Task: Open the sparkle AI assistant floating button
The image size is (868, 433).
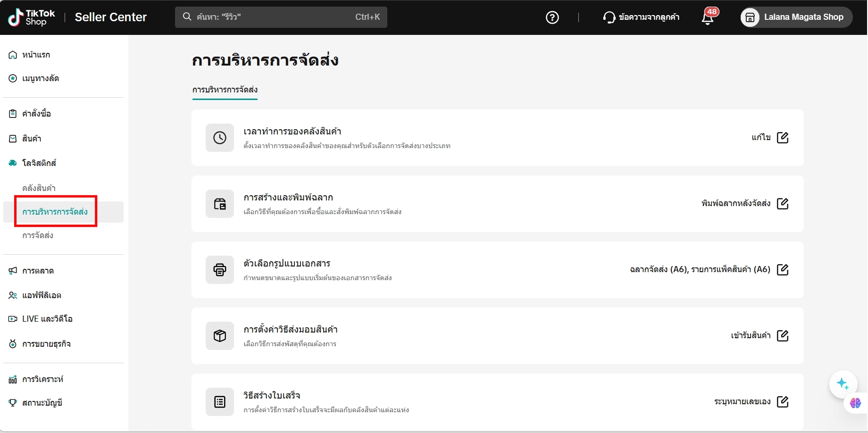Action: tap(843, 384)
